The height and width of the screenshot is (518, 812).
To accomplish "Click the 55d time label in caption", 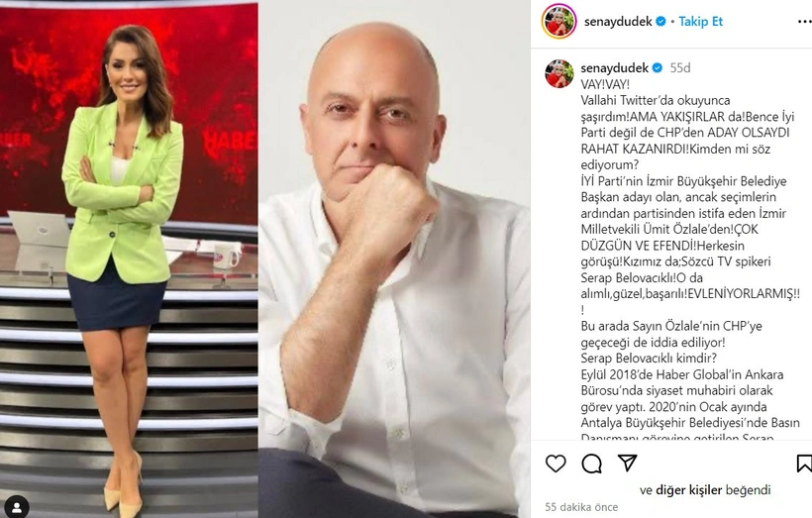I will point(680,68).
